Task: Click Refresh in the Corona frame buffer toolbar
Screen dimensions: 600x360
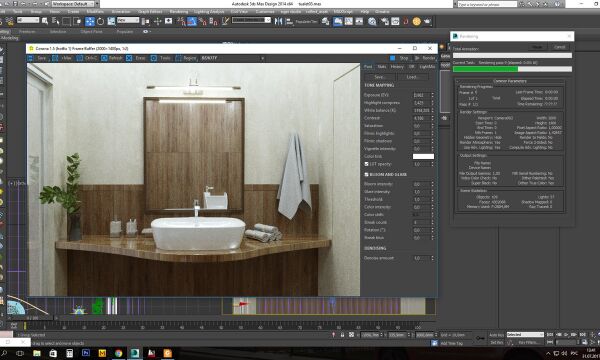Action: 112,58
